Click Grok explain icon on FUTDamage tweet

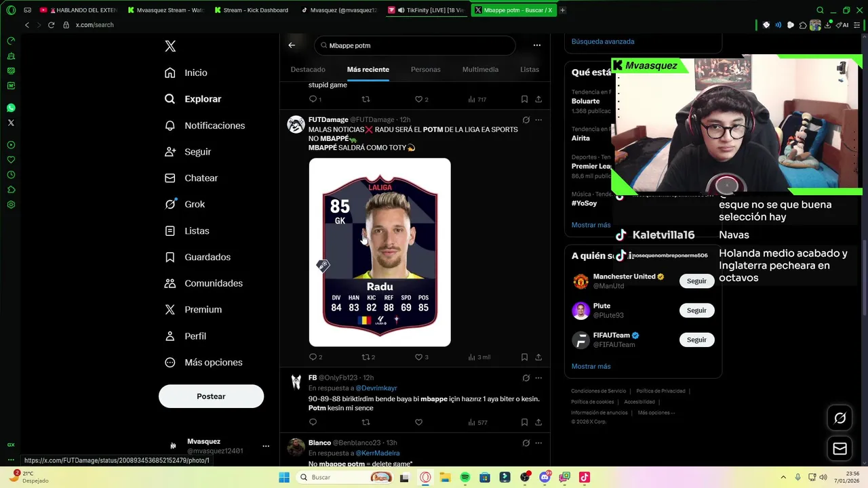pos(526,120)
